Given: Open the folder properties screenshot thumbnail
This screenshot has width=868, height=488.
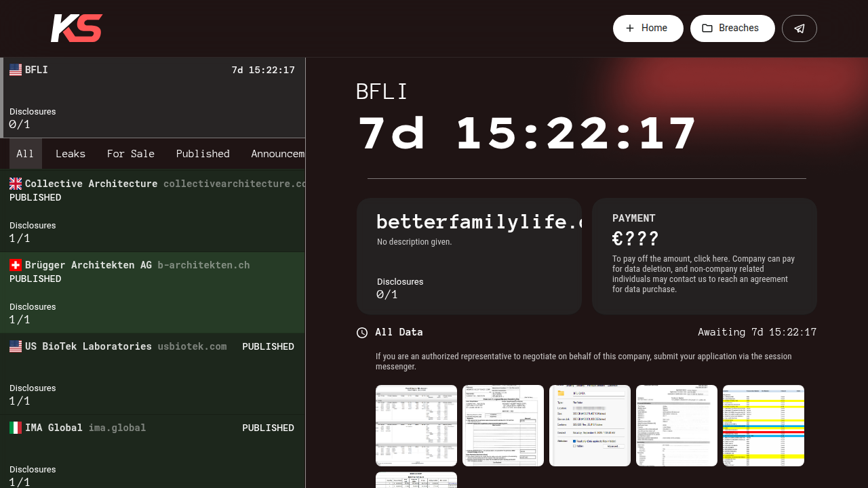Looking at the screenshot, I should [590, 426].
